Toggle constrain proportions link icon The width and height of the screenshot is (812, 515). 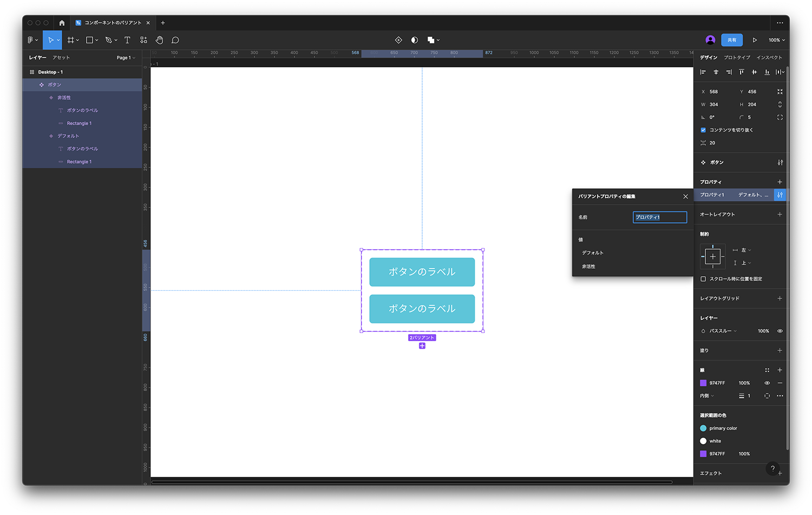coord(780,105)
